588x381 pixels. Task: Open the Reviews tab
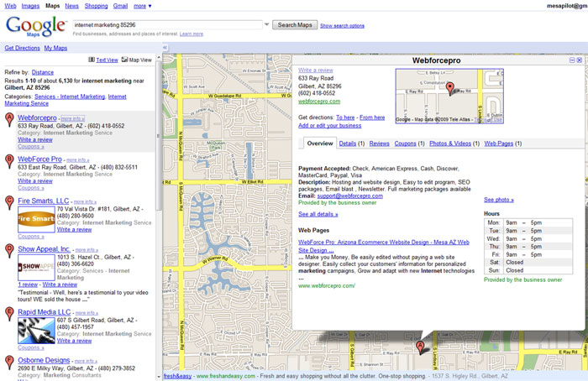click(x=379, y=144)
